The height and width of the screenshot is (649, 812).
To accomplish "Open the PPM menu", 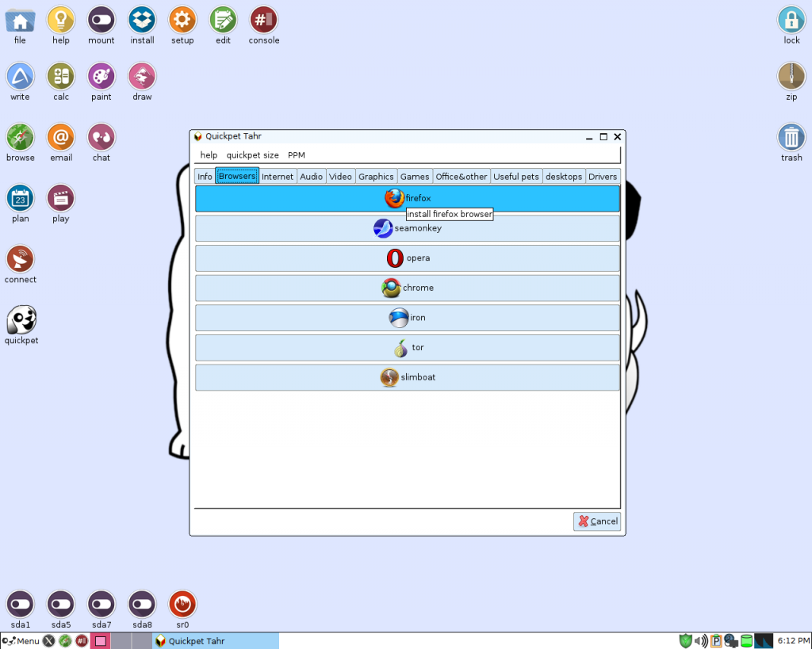I will click(x=297, y=155).
